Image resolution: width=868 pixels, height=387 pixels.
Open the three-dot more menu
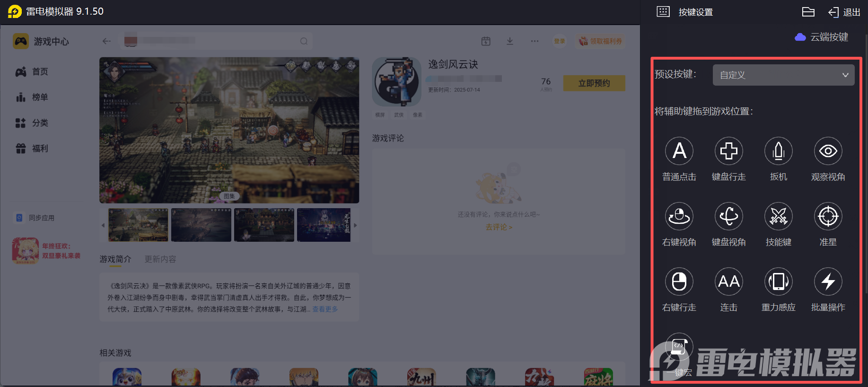[535, 41]
